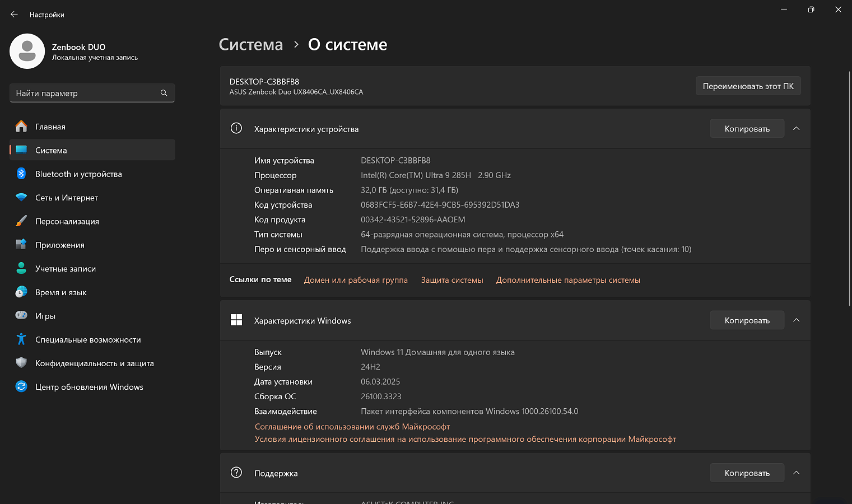The height and width of the screenshot is (504, 852).
Task: Click the Учетные записи person icon
Action: (x=21, y=268)
